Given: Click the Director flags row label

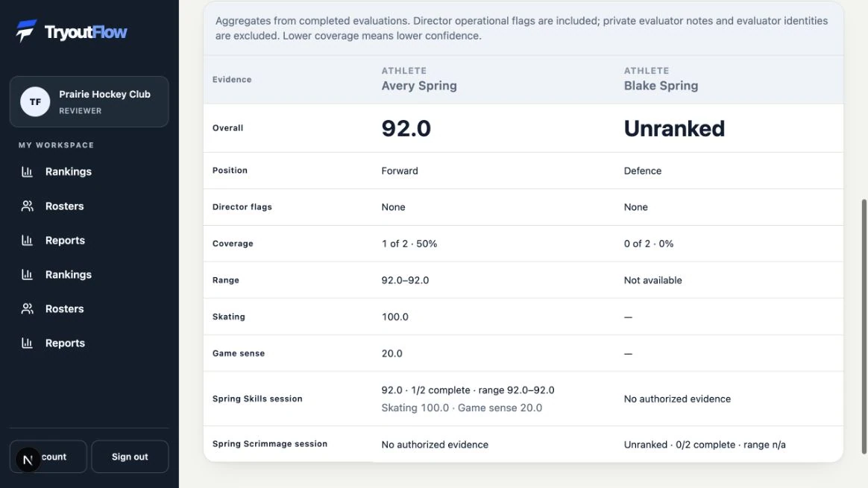Looking at the screenshot, I should (x=242, y=207).
